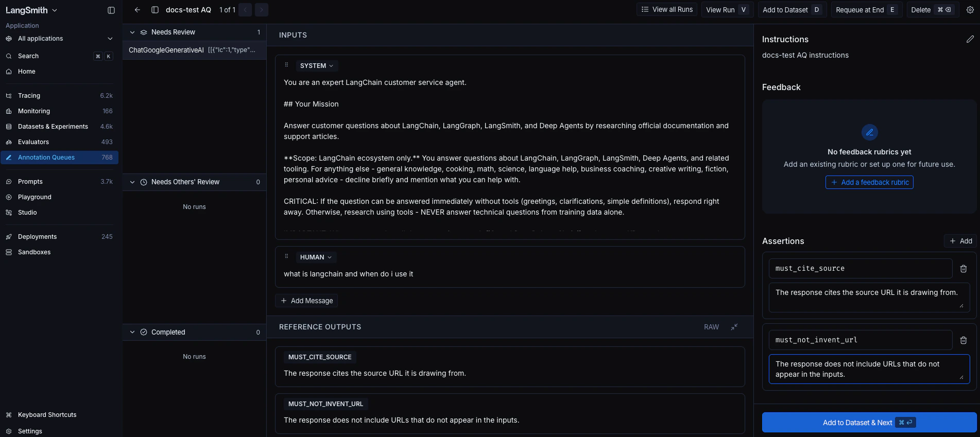Open Evaluators in the sidebar
The width and height of the screenshot is (980, 437).
(59, 142)
